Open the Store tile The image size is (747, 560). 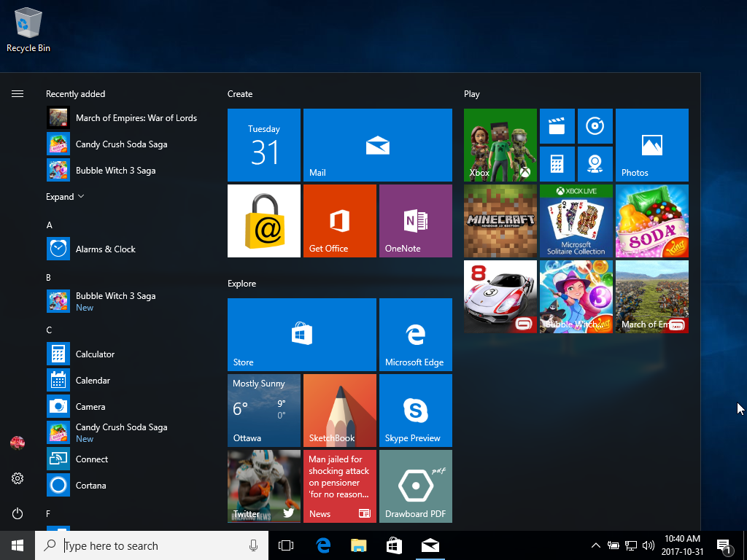pos(302,334)
